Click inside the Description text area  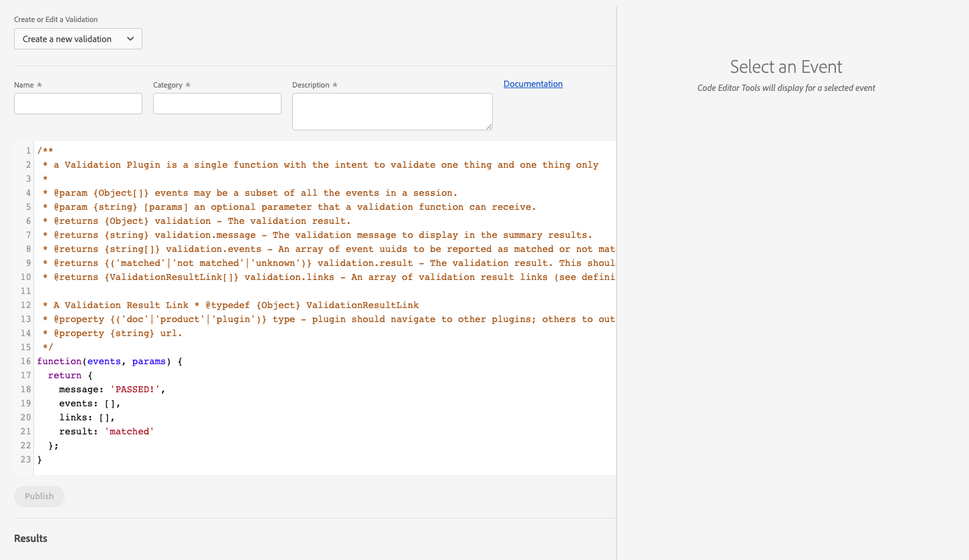(392, 110)
